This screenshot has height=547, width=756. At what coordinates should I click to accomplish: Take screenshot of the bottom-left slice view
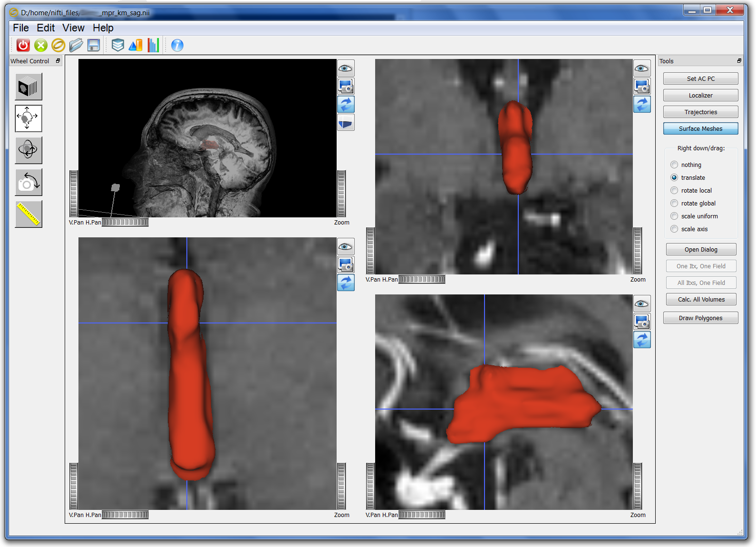coord(346,264)
